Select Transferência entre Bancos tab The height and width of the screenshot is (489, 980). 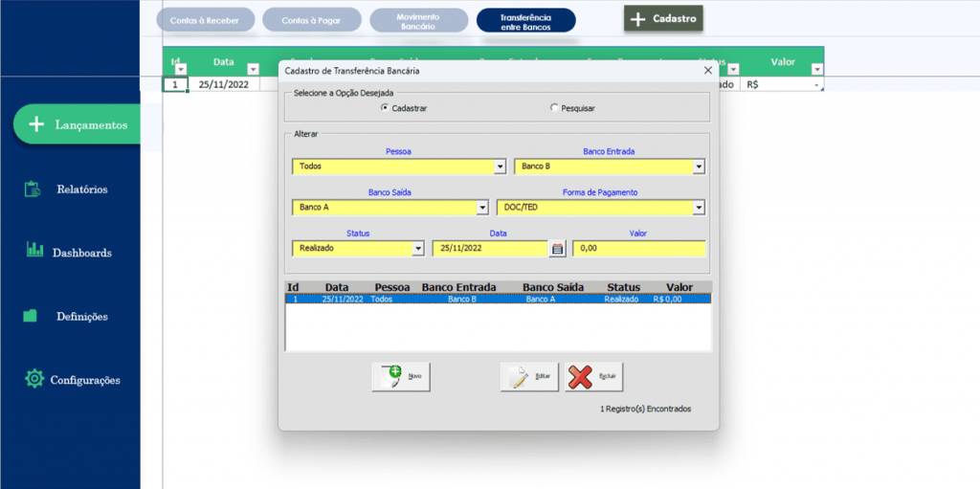coord(525,20)
